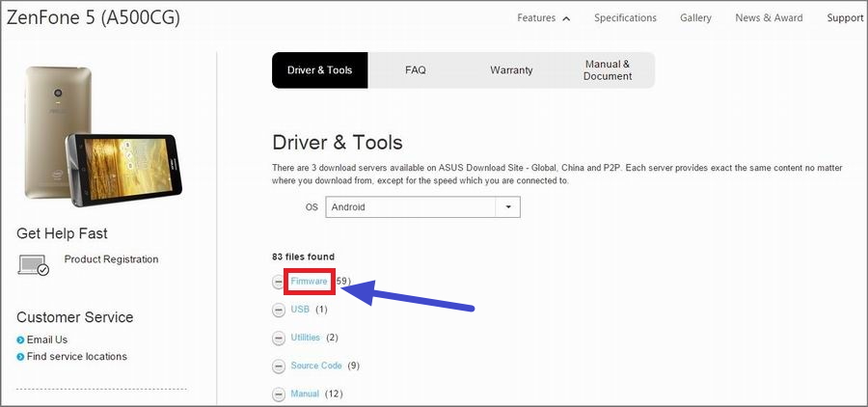
Task: Click the Driver & Tools heading
Action: 338,143
